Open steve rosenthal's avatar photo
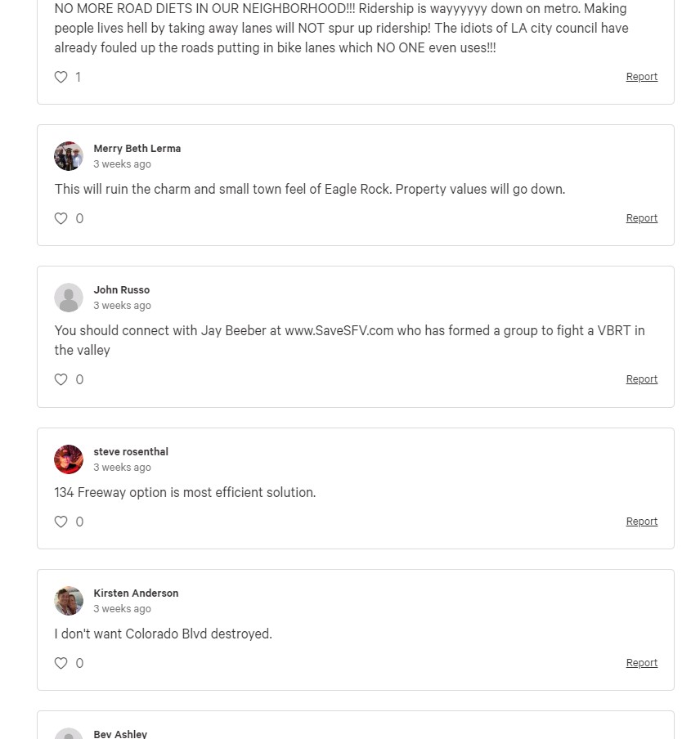700x739 pixels. [69, 459]
